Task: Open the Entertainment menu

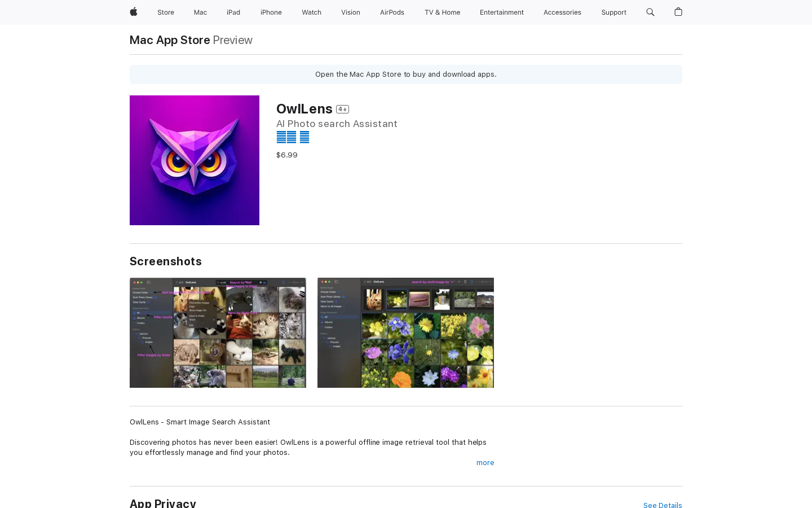Action: [x=502, y=12]
